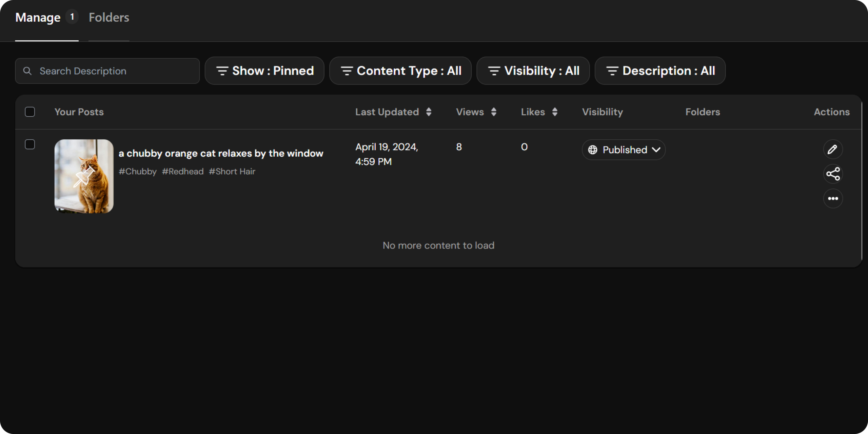Open the Description : All filter options
Viewport: 868px width, 434px height.
(659, 71)
